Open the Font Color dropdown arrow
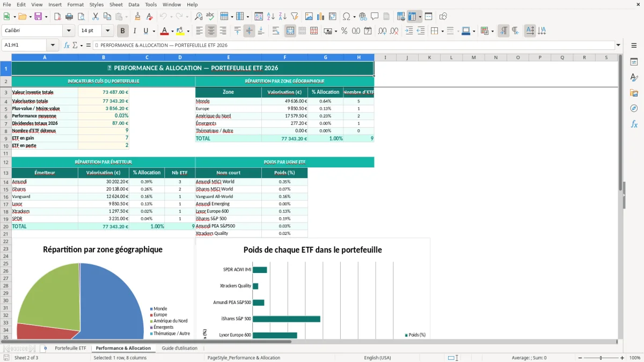Screen dimensions: 644x362 (x=173, y=31)
